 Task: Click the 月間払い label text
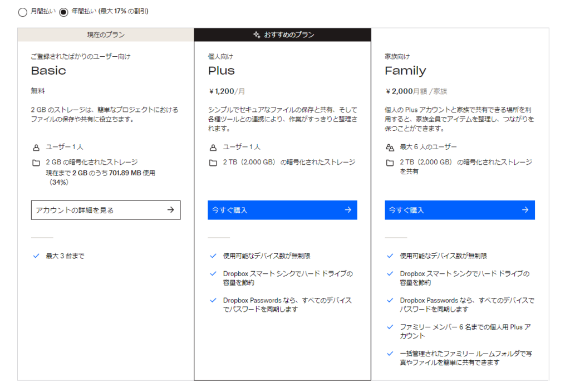43,11
